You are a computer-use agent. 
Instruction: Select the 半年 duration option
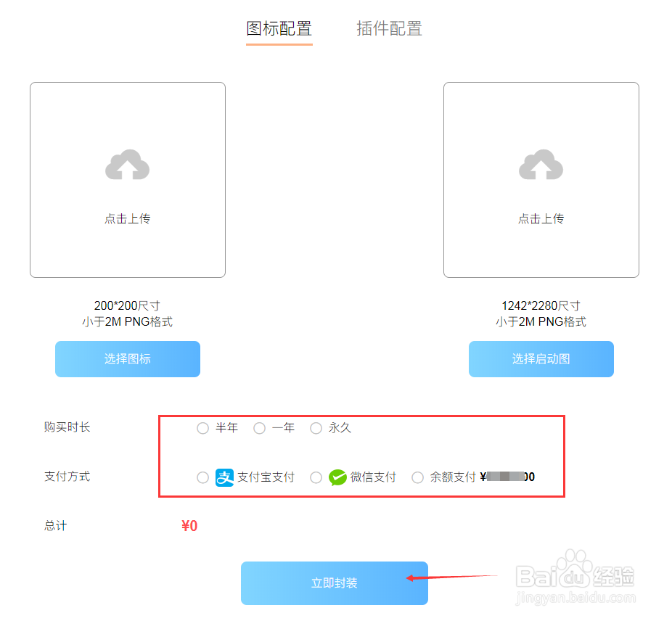(x=202, y=428)
